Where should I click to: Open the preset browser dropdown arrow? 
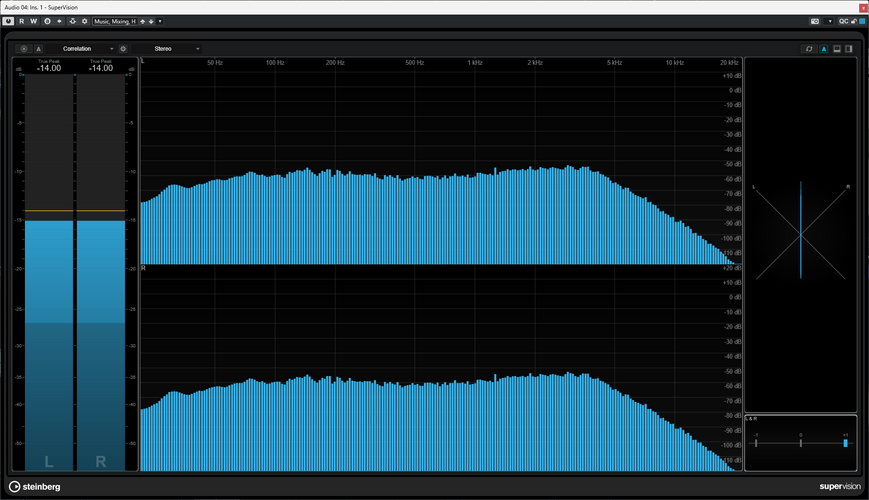160,21
